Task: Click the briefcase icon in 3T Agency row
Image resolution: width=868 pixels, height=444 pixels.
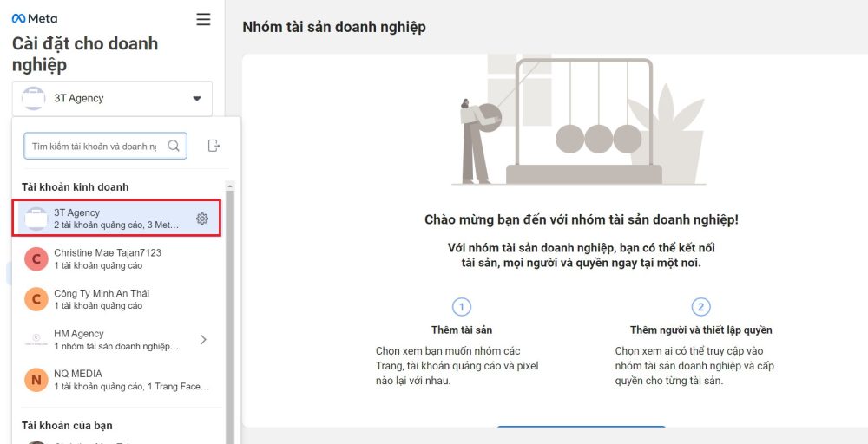Action: (x=36, y=219)
